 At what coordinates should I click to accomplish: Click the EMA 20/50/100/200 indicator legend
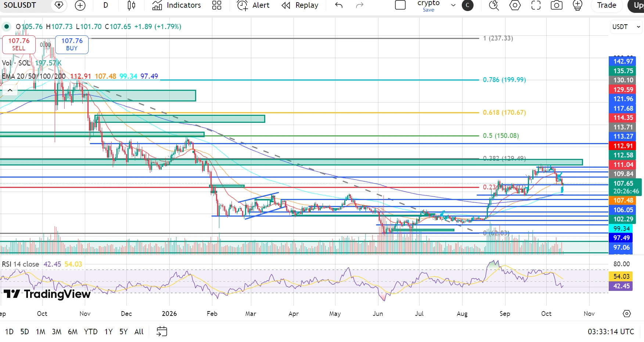pyautogui.click(x=34, y=76)
